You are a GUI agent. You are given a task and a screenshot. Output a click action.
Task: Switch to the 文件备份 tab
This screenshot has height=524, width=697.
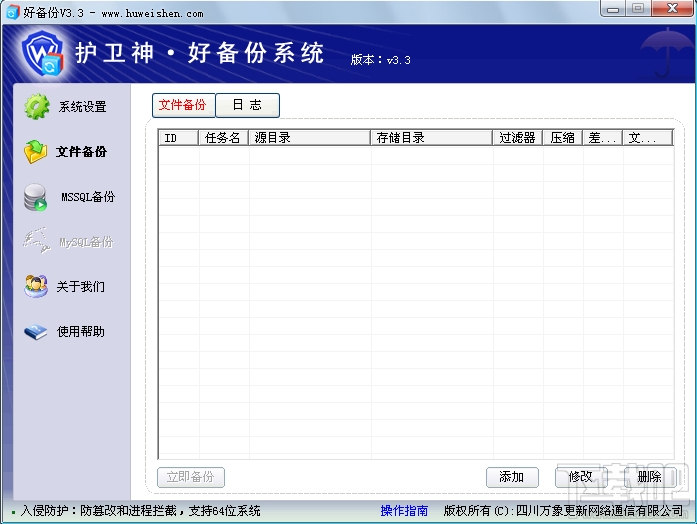[183, 105]
